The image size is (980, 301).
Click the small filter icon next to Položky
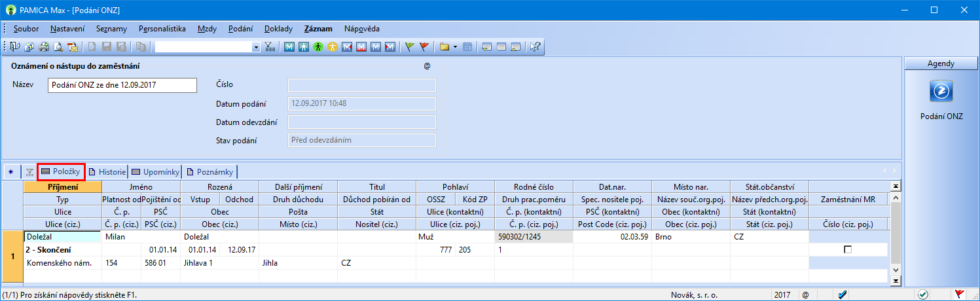coord(29,172)
